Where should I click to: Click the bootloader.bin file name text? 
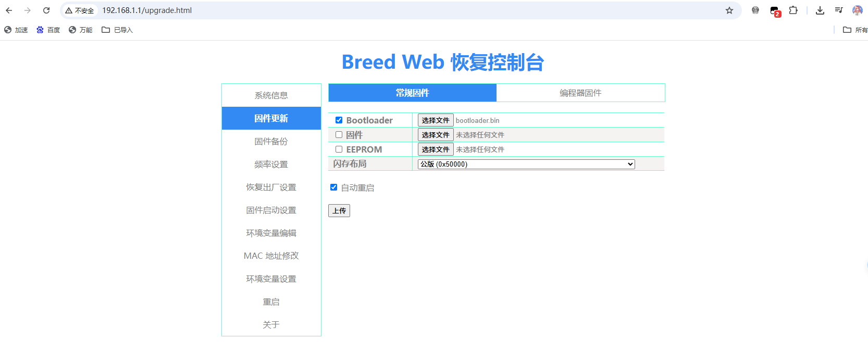click(478, 120)
